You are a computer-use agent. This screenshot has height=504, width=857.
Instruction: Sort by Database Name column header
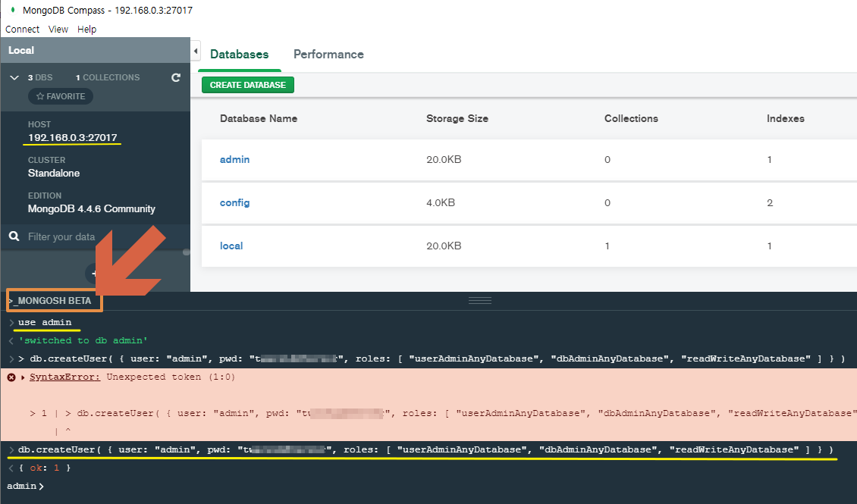tap(259, 118)
